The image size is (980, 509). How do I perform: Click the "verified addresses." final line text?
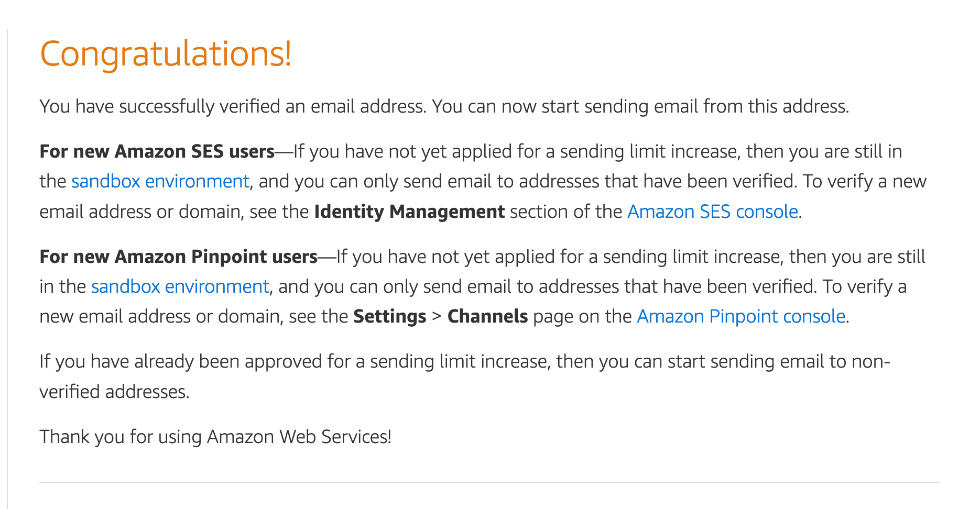tap(114, 392)
